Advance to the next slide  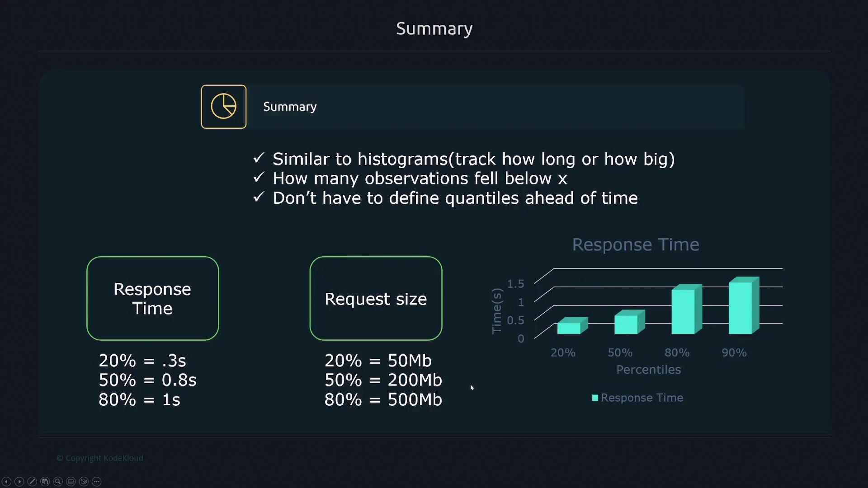click(19, 482)
